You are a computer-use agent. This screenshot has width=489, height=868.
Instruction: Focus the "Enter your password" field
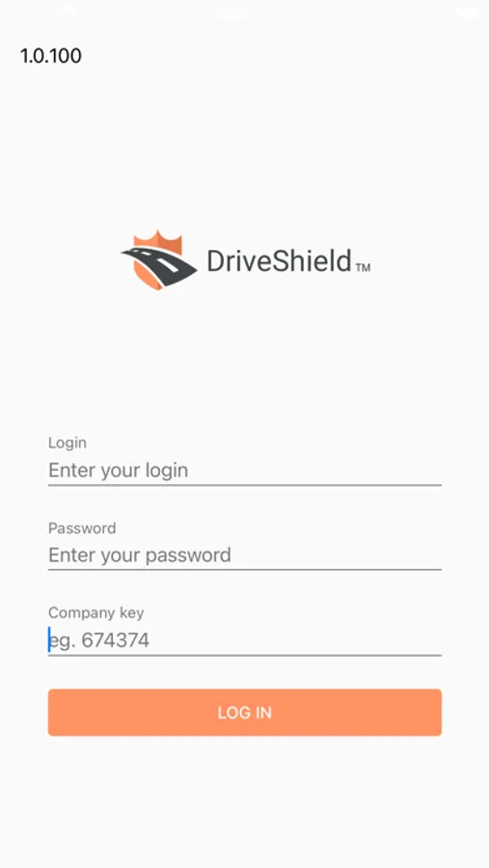(x=245, y=556)
